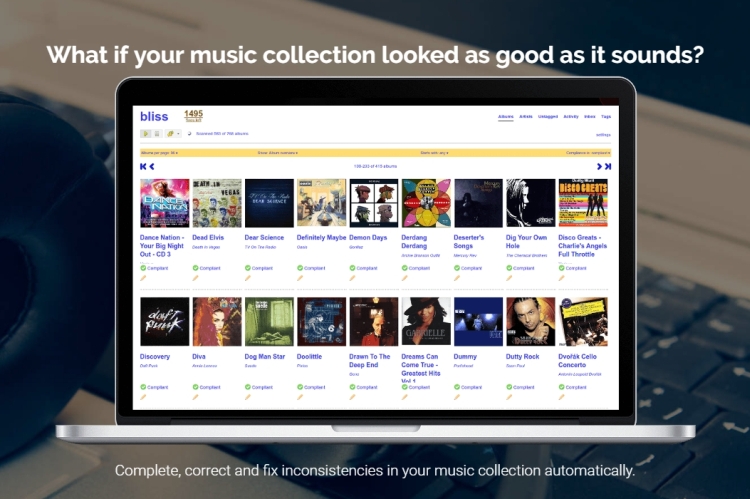Open the Albums per page dropdown

click(159, 153)
